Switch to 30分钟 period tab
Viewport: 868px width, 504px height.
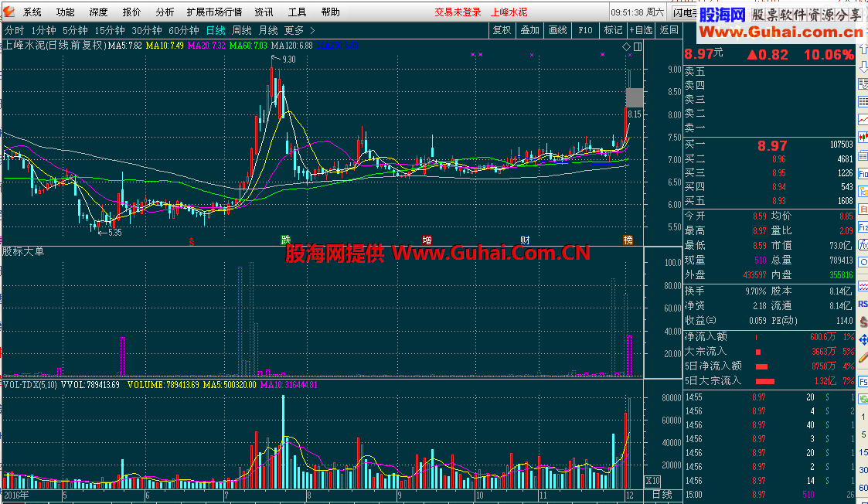[x=147, y=30]
